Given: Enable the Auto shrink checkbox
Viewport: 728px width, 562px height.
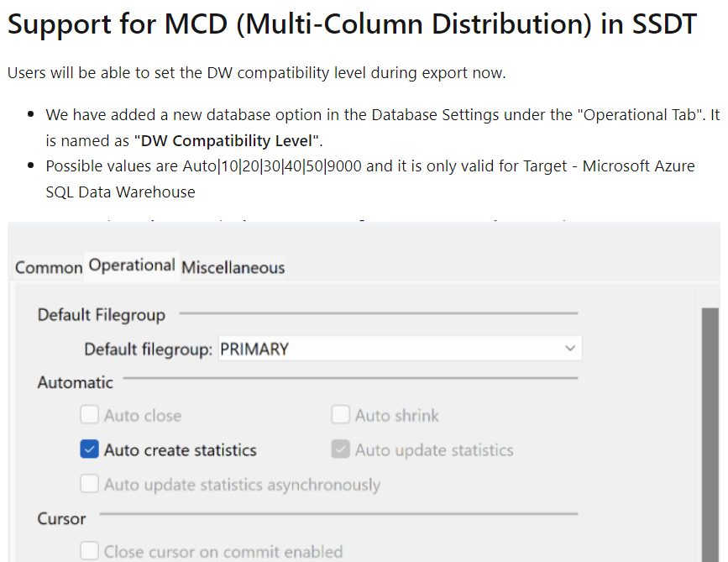Looking at the screenshot, I should click(340, 414).
